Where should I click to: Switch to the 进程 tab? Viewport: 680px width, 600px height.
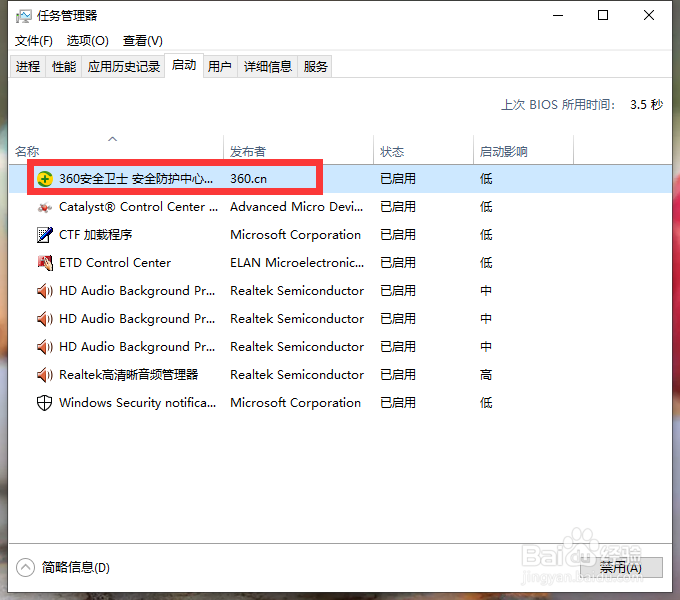28,66
